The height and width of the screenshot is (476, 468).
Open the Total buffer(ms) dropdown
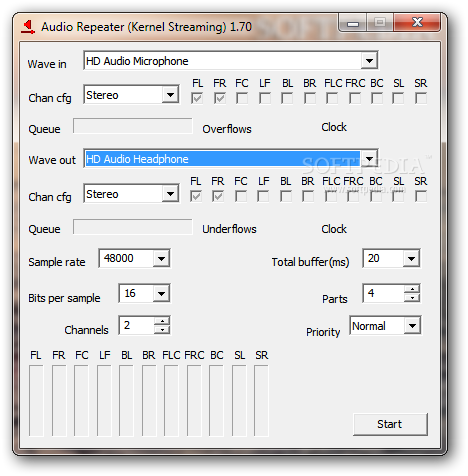(x=411, y=258)
